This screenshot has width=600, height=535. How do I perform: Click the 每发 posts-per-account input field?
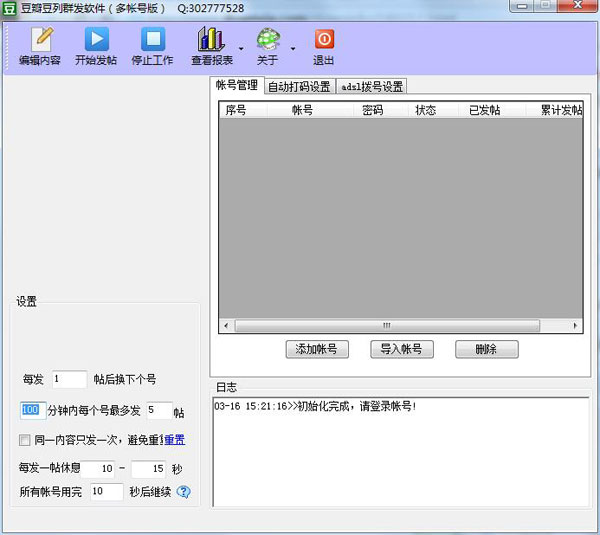pyautogui.click(x=69, y=379)
